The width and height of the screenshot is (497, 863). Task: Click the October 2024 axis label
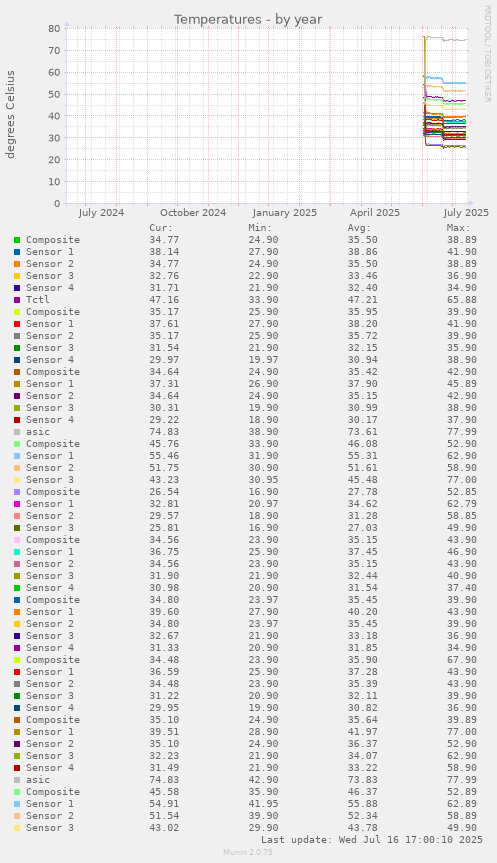[193, 212]
